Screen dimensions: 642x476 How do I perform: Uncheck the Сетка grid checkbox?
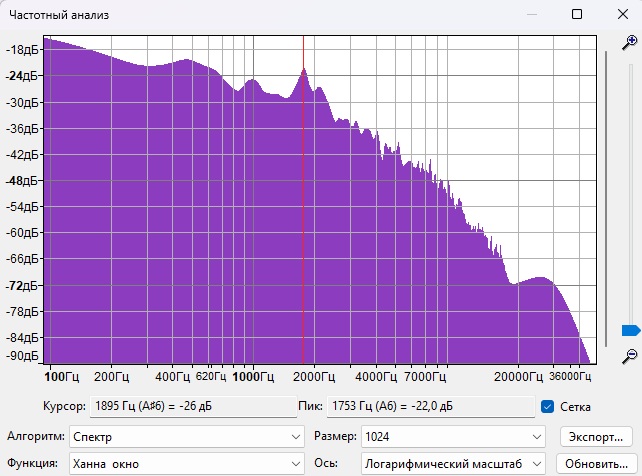click(x=547, y=406)
